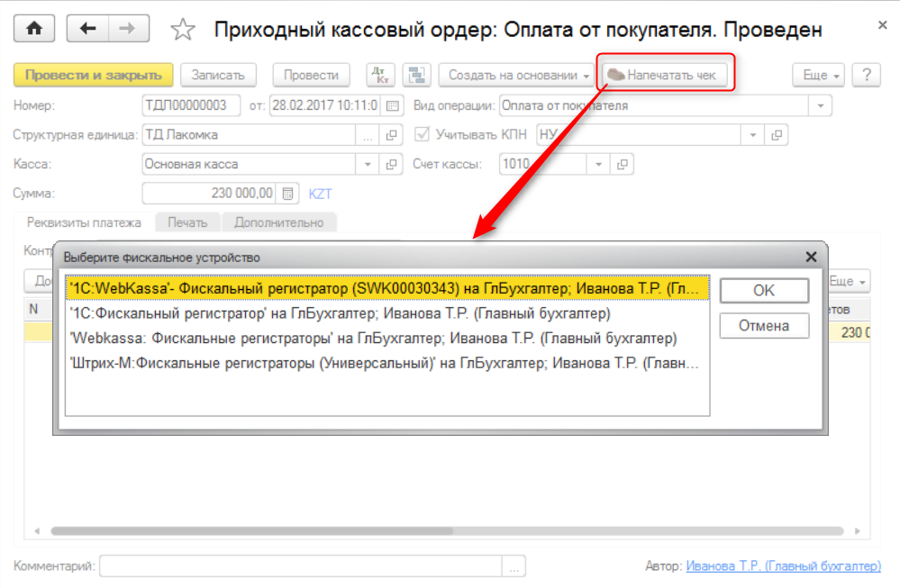The width and height of the screenshot is (900, 588).
Task: Open calculator icon in Сумма field
Action: (x=287, y=193)
